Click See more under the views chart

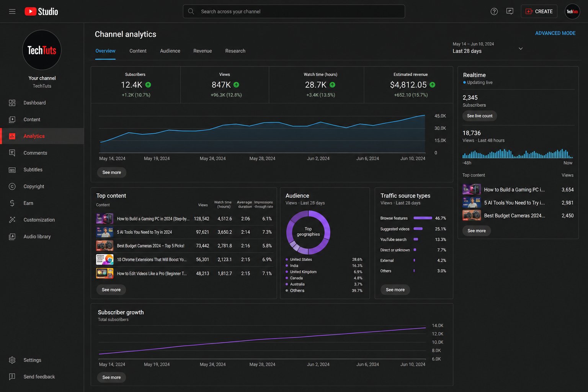click(111, 173)
